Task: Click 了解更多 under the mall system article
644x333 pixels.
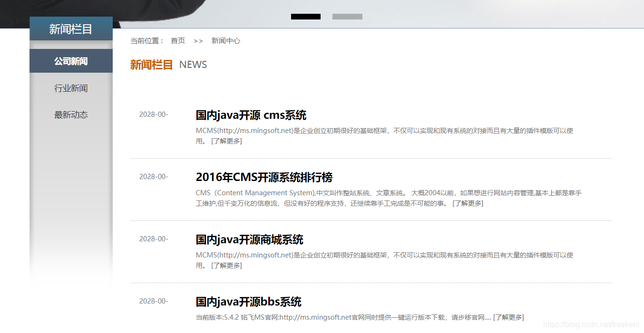Action: [x=227, y=265]
